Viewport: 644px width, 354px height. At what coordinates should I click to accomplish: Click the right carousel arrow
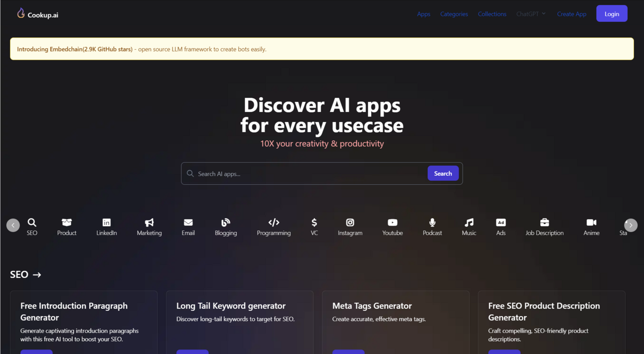tap(631, 225)
